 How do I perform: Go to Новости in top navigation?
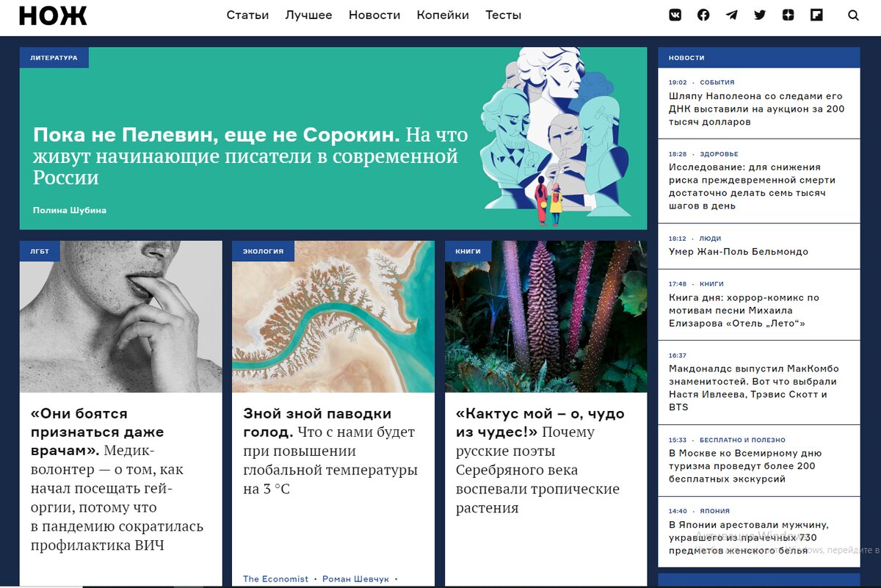(x=374, y=15)
